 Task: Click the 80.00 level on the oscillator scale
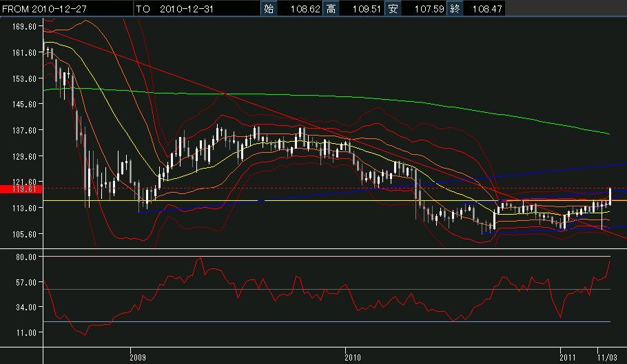(25, 257)
